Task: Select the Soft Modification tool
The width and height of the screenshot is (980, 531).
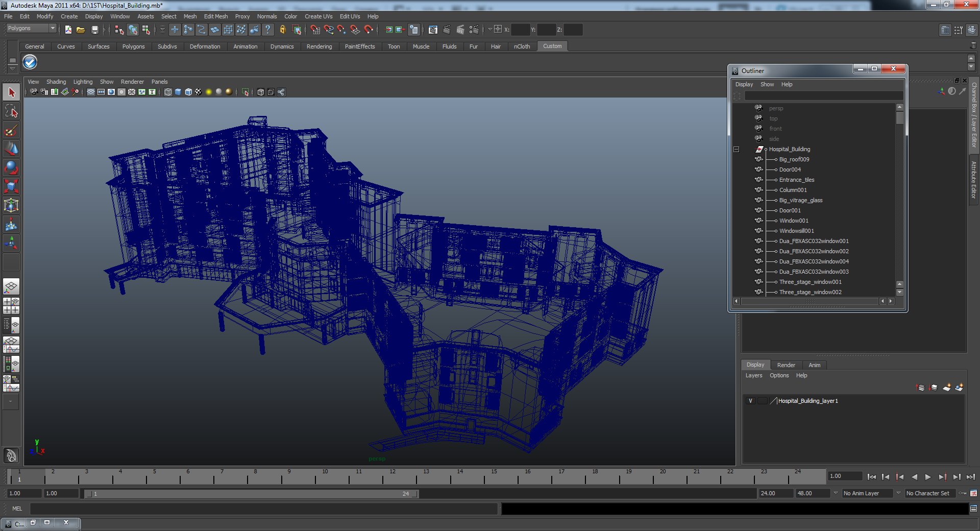Action: click(x=11, y=224)
